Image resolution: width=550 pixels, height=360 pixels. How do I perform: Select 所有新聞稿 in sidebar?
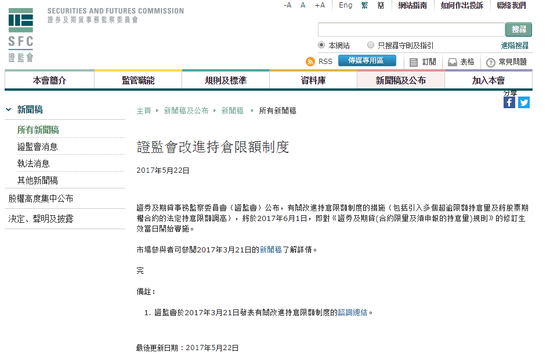point(38,130)
